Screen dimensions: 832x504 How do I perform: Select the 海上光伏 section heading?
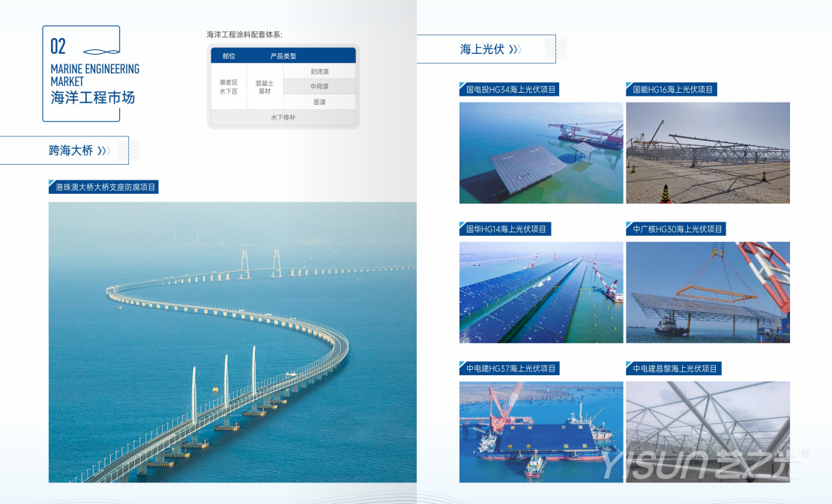(x=480, y=49)
